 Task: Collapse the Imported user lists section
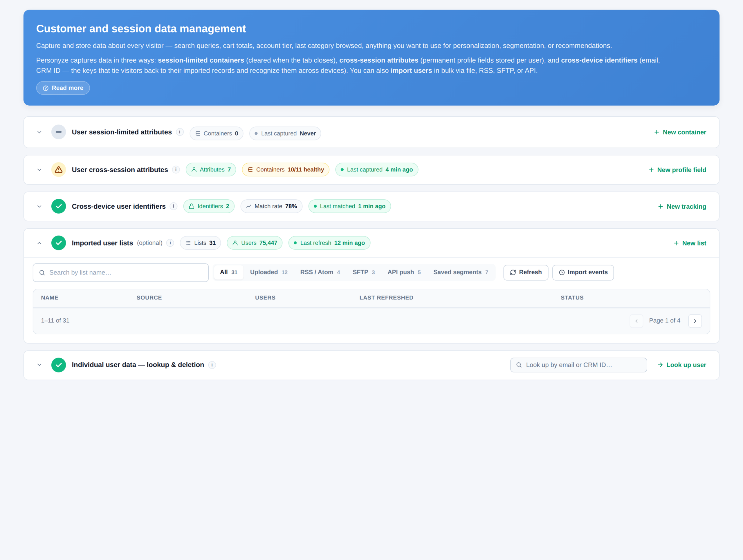pyautogui.click(x=39, y=243)
